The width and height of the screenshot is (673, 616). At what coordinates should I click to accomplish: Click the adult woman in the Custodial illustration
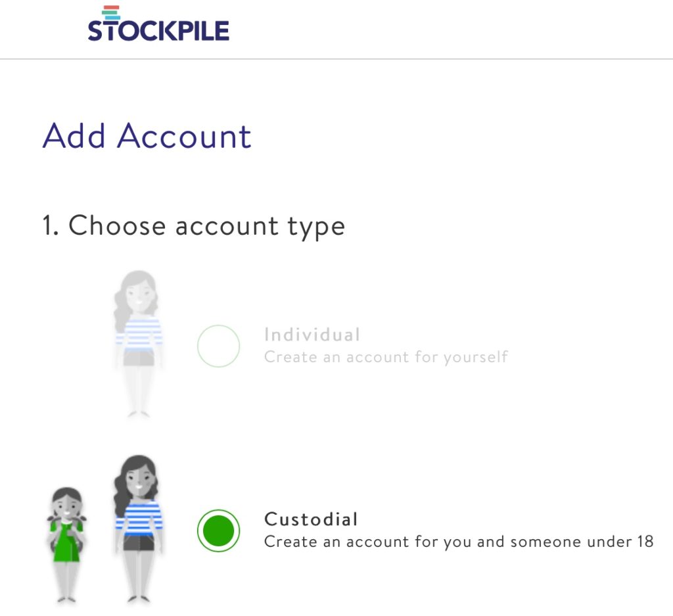point(138,529)
